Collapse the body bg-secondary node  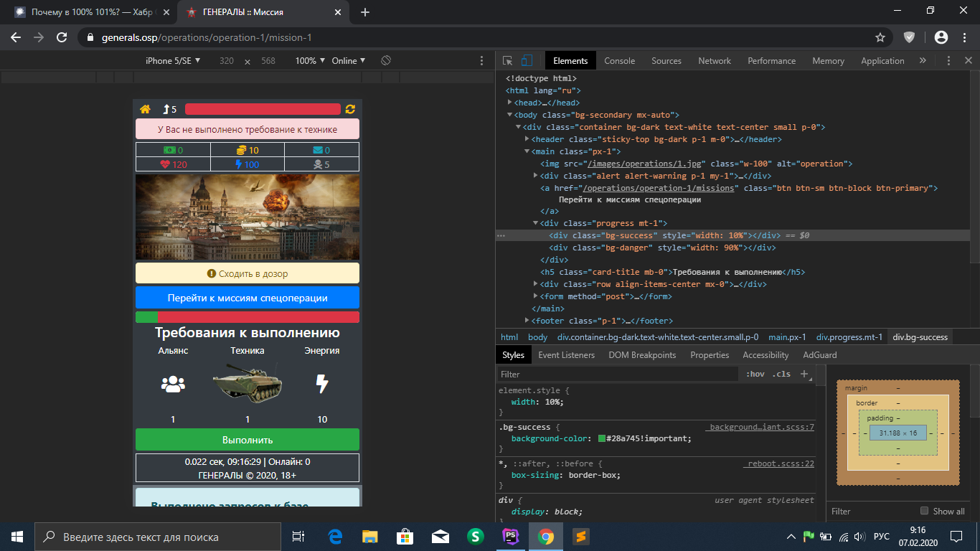point(509,115)
